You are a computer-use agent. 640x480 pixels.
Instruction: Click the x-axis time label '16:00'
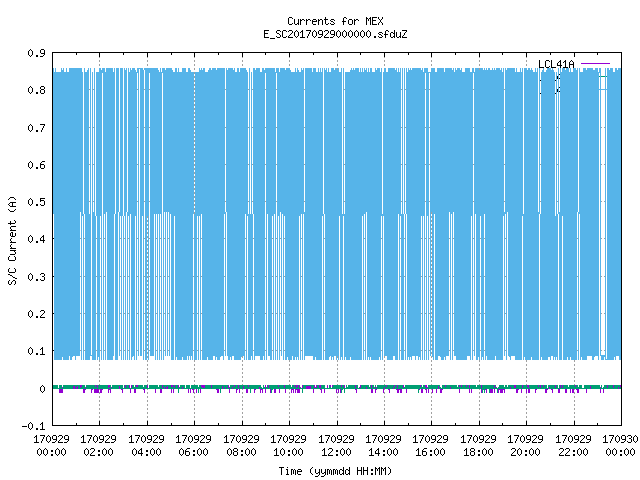(431, 452)
